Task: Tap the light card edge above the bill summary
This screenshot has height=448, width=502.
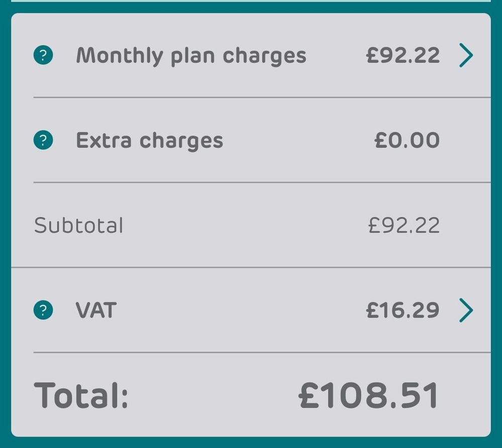Action: tap(251, 1)
